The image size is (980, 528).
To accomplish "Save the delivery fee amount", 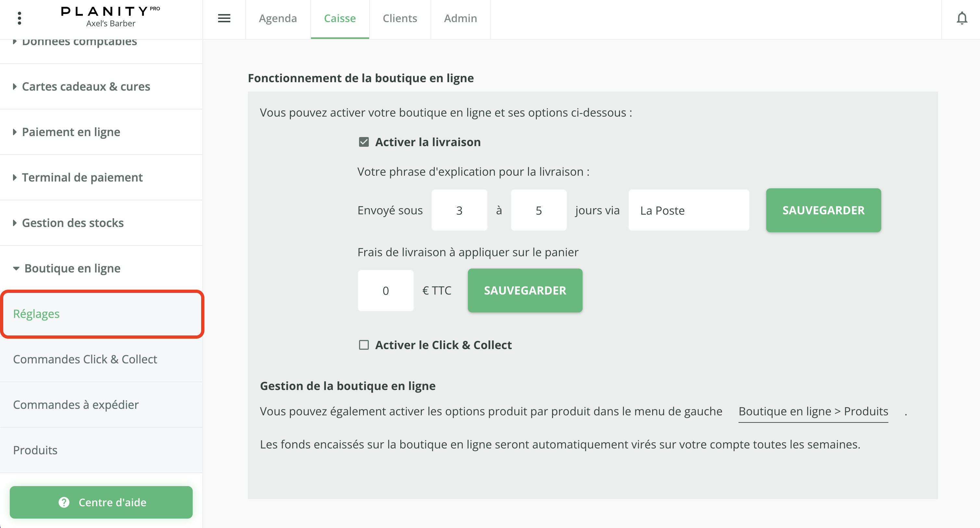I will coord(525,290).
